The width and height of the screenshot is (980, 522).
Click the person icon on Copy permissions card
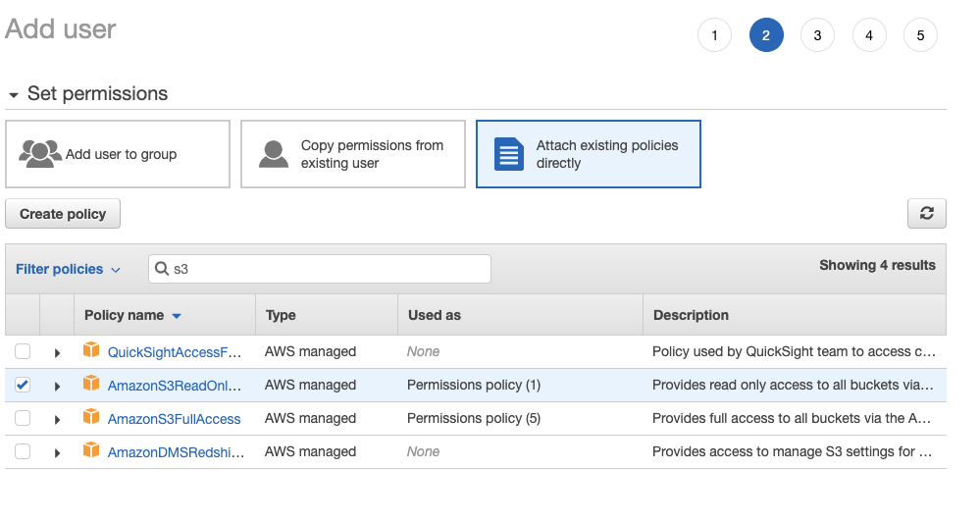[274, 154]
